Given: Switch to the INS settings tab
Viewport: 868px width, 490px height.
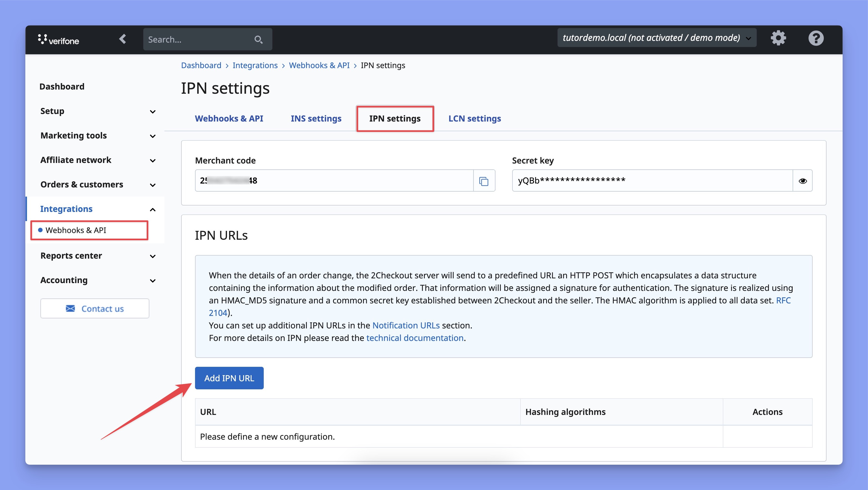Looking at the screenshot, I should click(316, 118).
